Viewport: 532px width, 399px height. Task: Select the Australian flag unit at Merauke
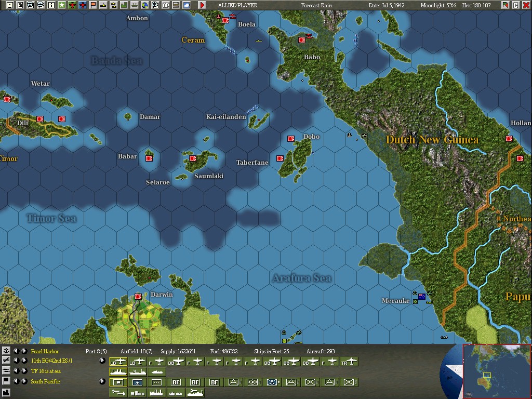(422, 297)
